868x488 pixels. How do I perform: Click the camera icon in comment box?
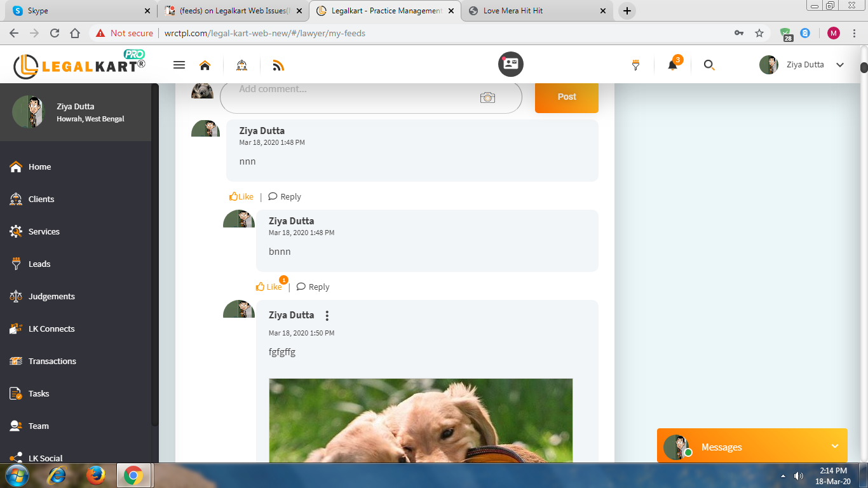point(487,97)
